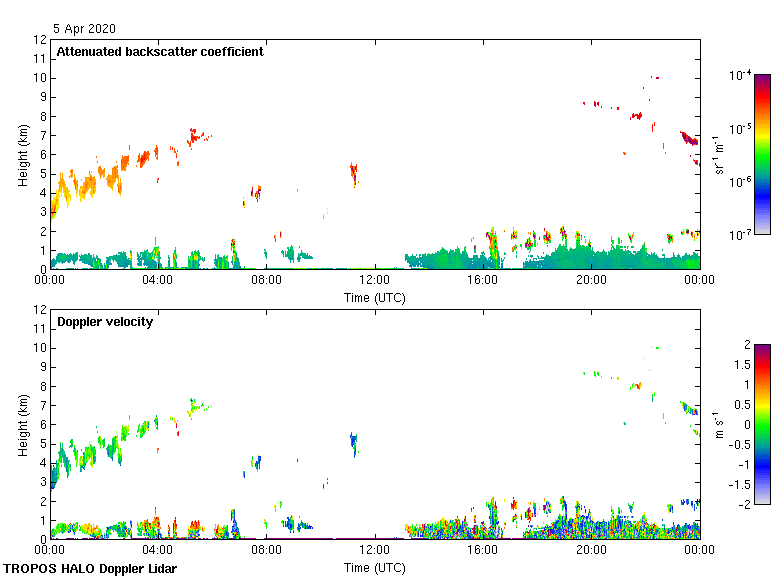The image size is (780, 580).
Task: Click the 'sr-1 m-1' unit label beside colorbar
Action: click(x=720, y=155)
